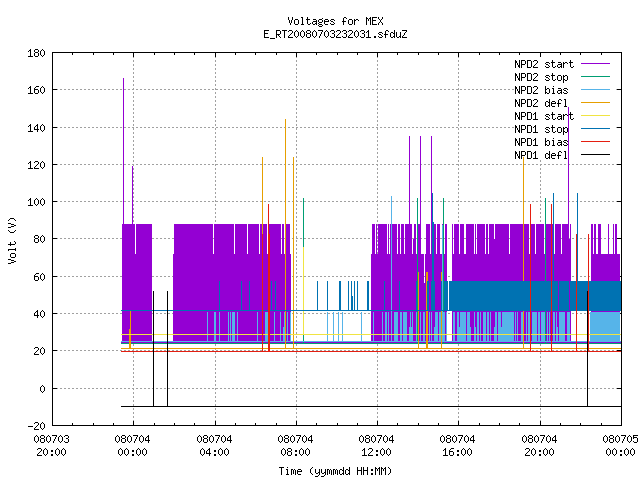The width and height of the screenshot is (640, 480).
Task: Click the tallest purple spike near 166 V
Action: (123, 151)
